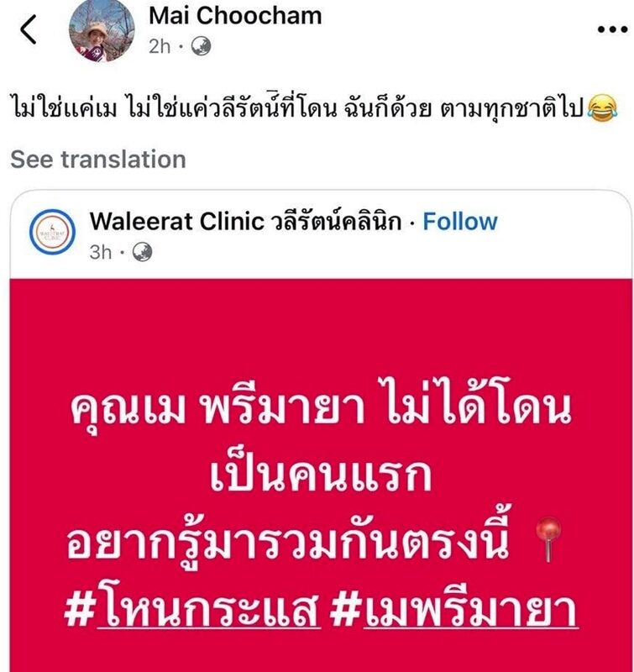Click the laughing-crying emoji in post text
Image resolution: width=634 pixels, height=672 pixels.
(x=602, y=108)
